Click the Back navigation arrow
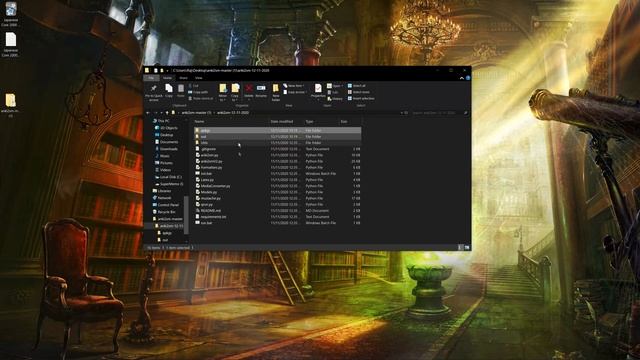The image size is (640, 360). coord(148,113)
